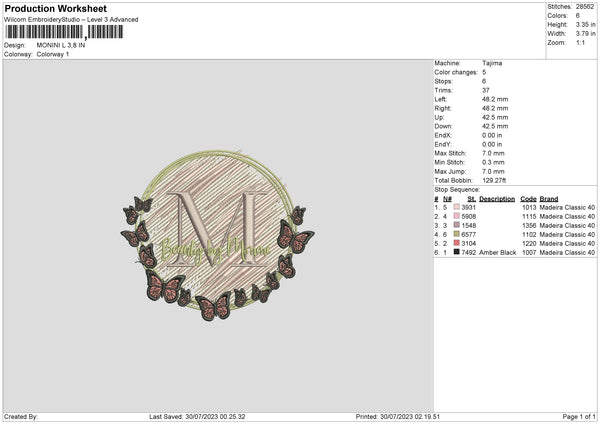The image size is (600, 424).
Task: Click the large butterfly at bottom of wreath
Action: click(x=214, y=306)
